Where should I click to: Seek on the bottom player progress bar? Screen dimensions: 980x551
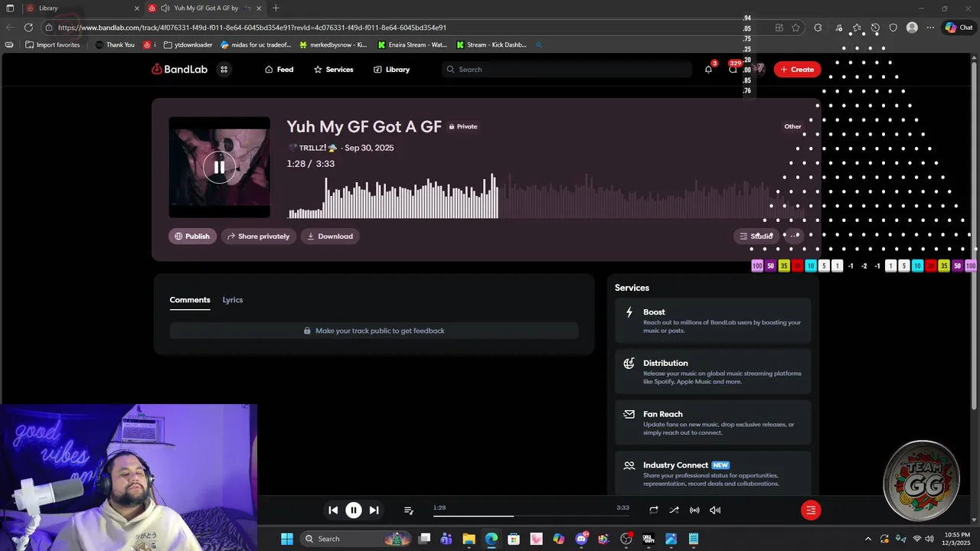point(531,516)
